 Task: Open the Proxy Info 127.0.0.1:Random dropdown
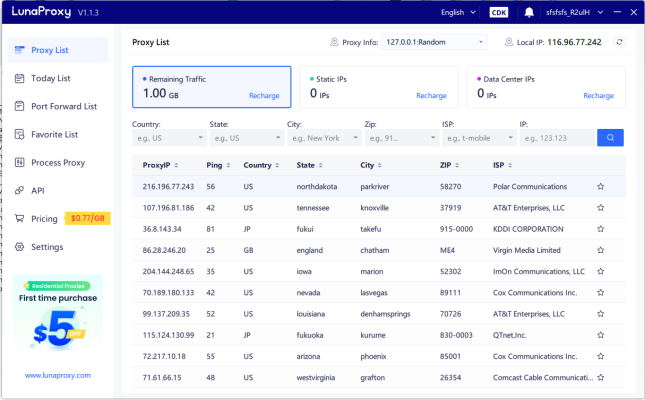[434, 42]
